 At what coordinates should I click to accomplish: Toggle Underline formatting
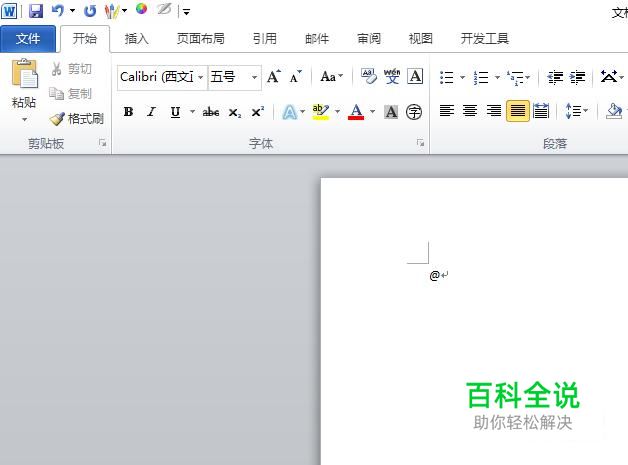click(x=175, y=112)
